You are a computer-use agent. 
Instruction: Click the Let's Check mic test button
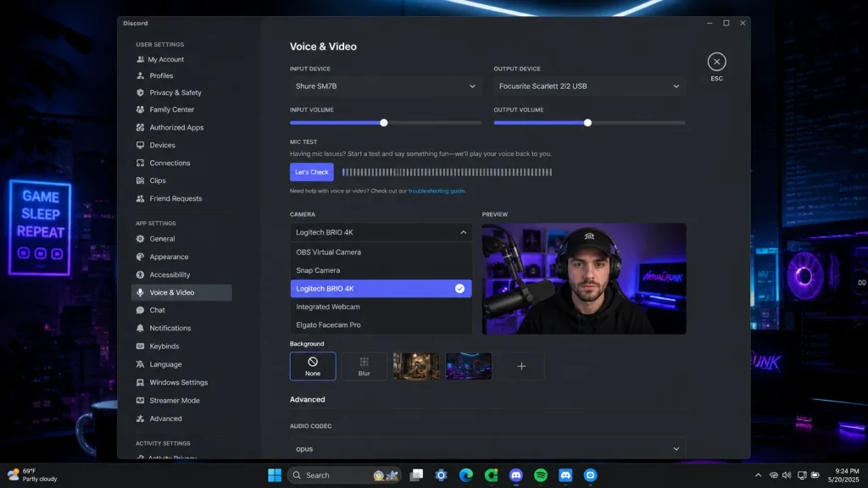coord(312,172)
